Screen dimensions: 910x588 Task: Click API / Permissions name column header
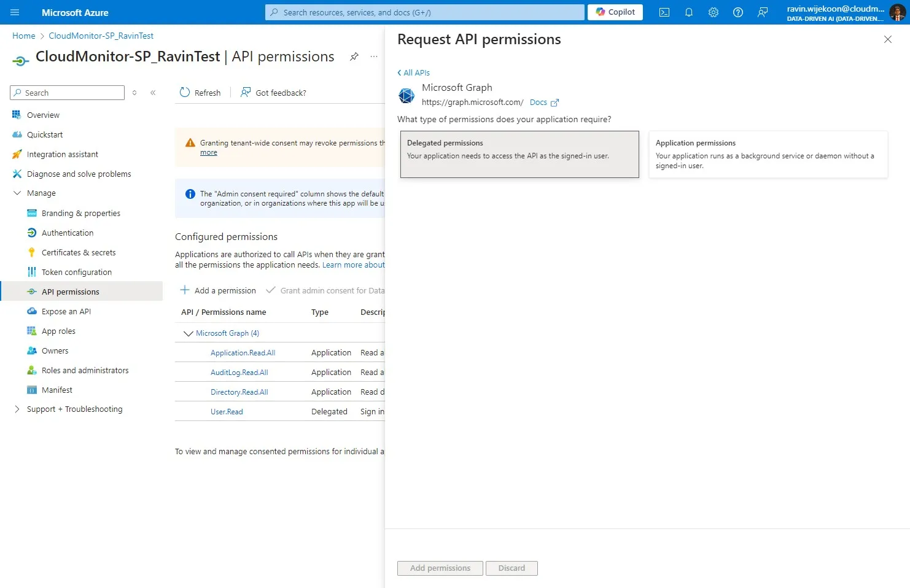(x=224, y=312)
